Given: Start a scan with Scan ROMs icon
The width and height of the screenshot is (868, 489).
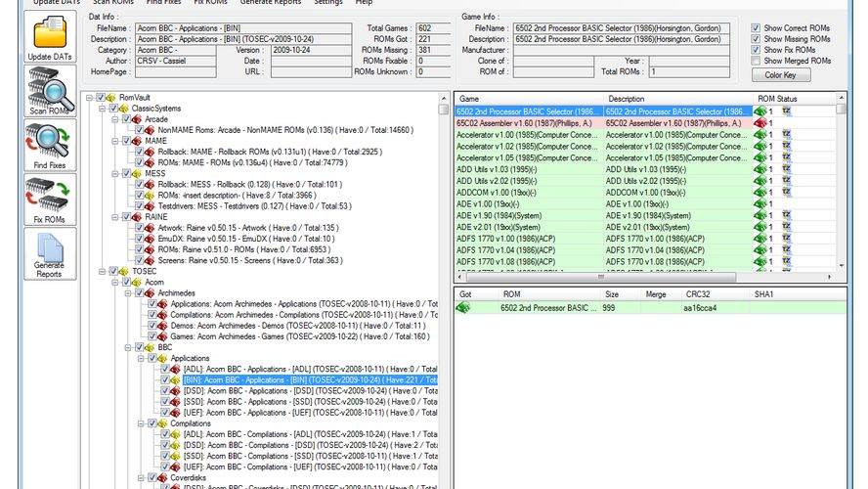Looking at the screenshot, I should (50, 94).
